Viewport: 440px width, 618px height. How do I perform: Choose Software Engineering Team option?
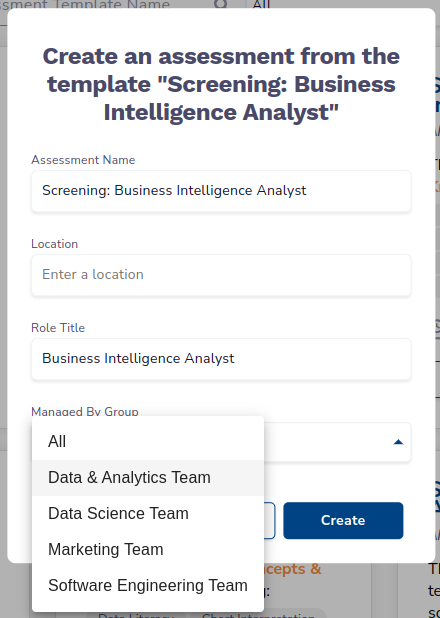click(x=148, y=585)
